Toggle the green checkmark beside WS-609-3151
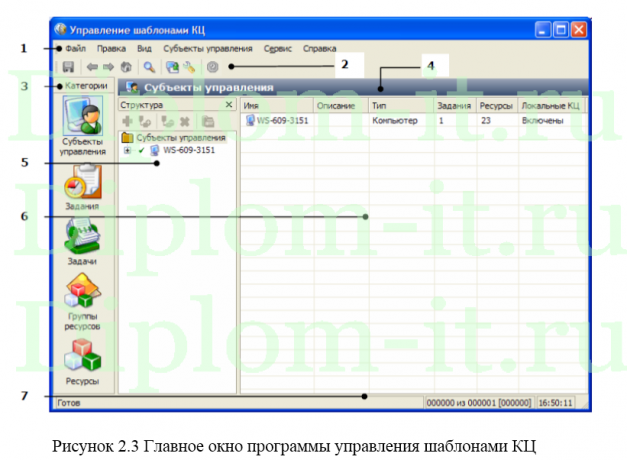This screenshot has height=460, width=627. pyautogui.click(x=141, y=150)
